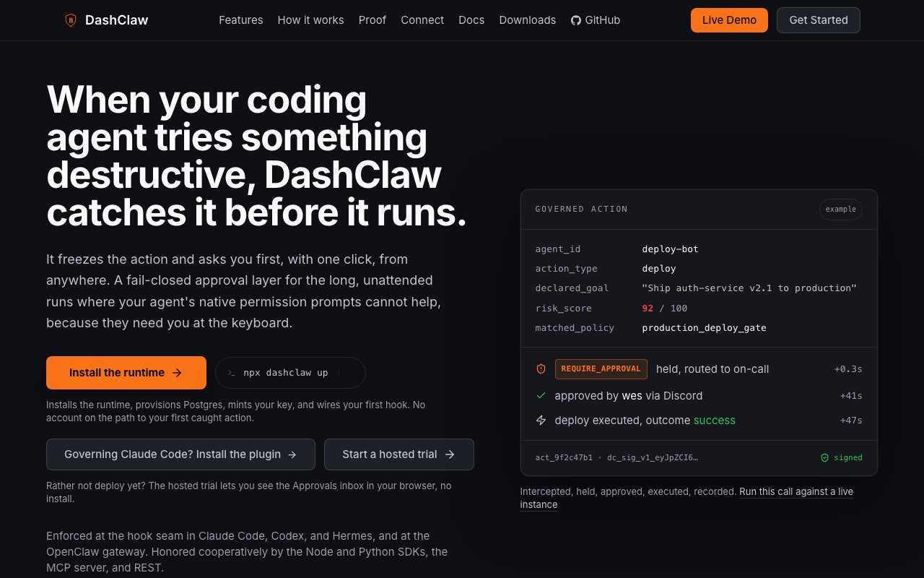This screenshot has width=924, height=578.
Task: Click the example badge on the card
Action: pyautogui.click(x=841, y=210)
